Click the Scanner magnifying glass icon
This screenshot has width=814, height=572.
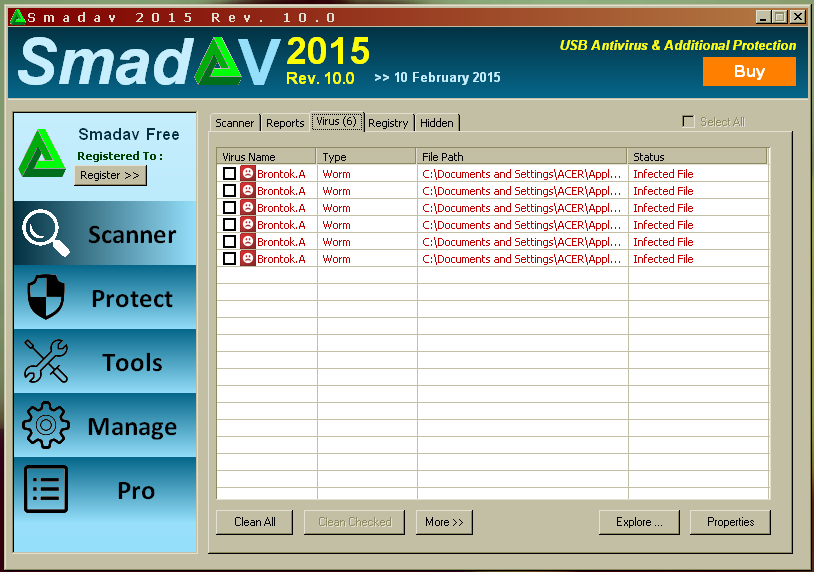click(46, 233)
